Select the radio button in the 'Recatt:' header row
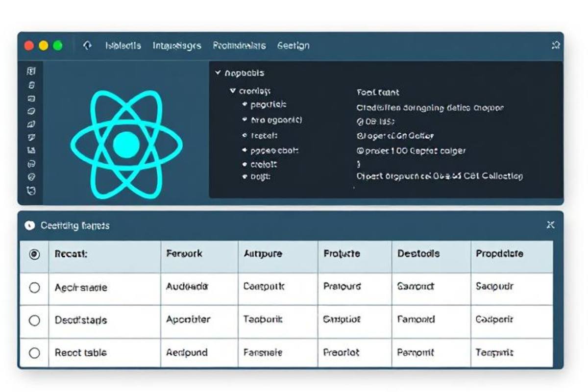 pyautogui.click(x=34, y=254)
